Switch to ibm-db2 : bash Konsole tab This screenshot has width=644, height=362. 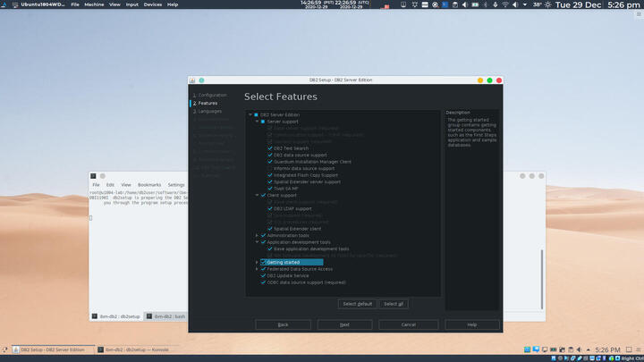166,316
